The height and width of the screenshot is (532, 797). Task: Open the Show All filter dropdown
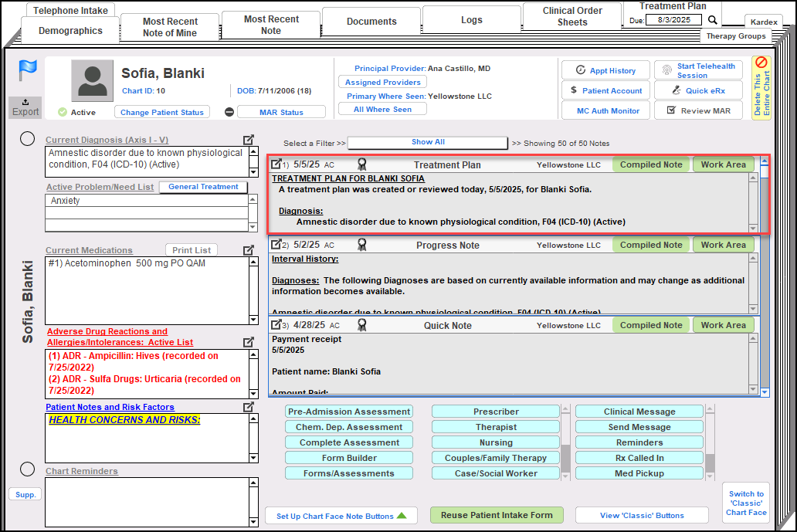tap(428, 143)
